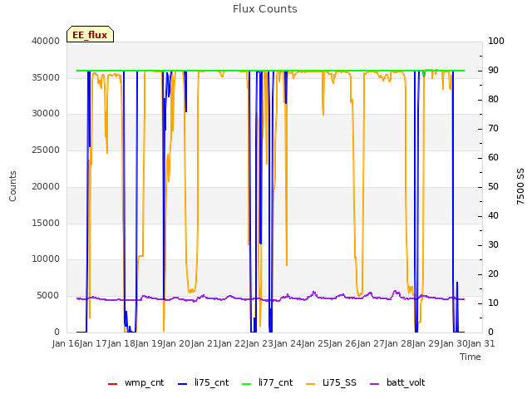Click the 10000 y-axis tick label
Viewport: 532px width, 399px height.
[x=46, y=259]
